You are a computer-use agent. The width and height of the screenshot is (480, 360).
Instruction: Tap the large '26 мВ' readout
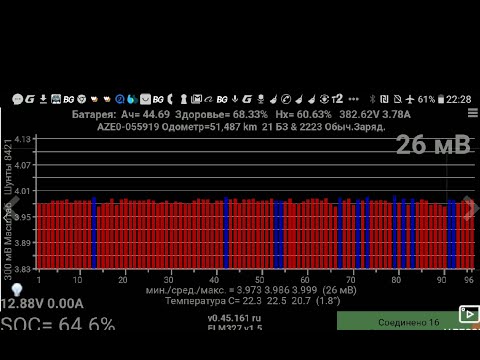pyautogui.click(x=433, y=145)
